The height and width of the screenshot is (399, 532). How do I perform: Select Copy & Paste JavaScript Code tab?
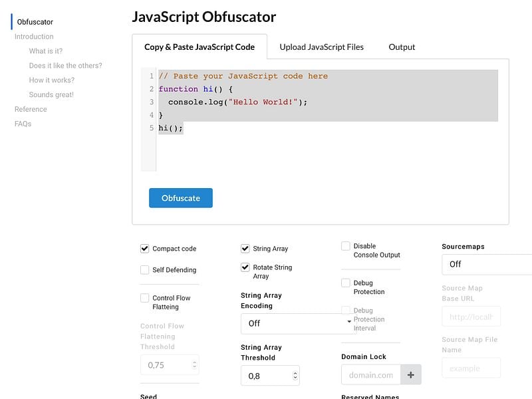pos(199,47)
